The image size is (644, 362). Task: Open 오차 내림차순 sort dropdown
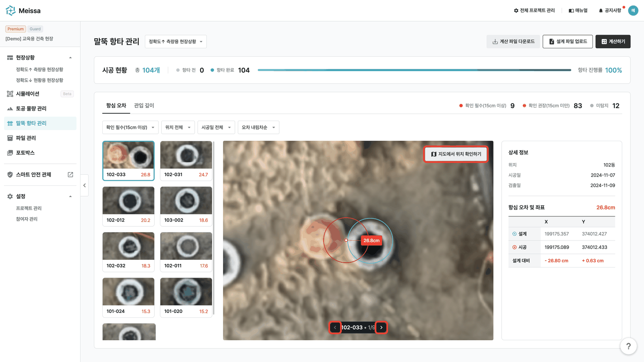(x=258, y=128)
